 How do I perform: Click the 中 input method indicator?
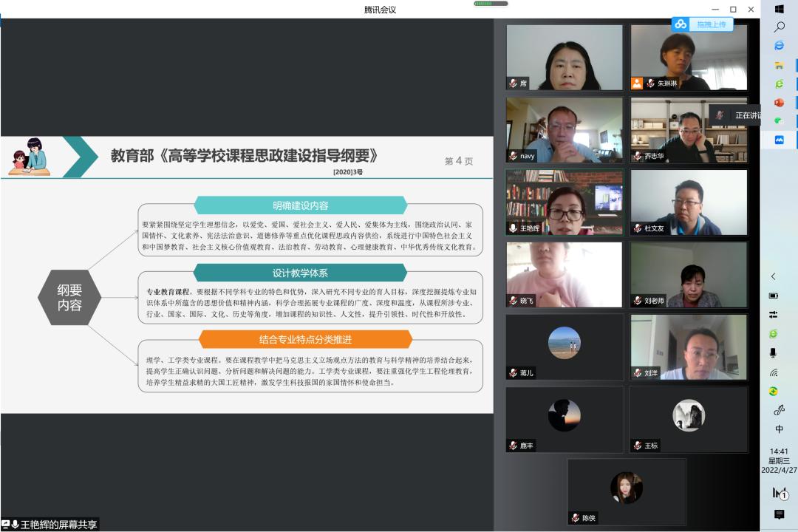[779, 429]
